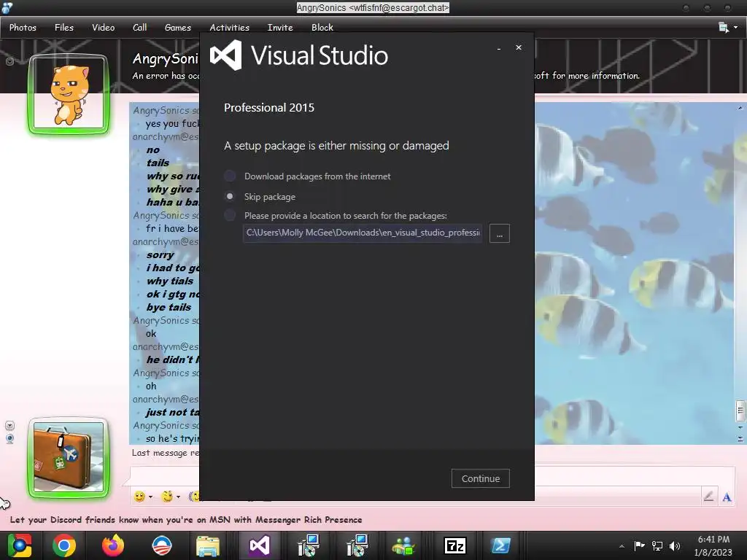
Task: Open File Explorer from taskbar
Action: pyautogui.click(x=208, y=546)
